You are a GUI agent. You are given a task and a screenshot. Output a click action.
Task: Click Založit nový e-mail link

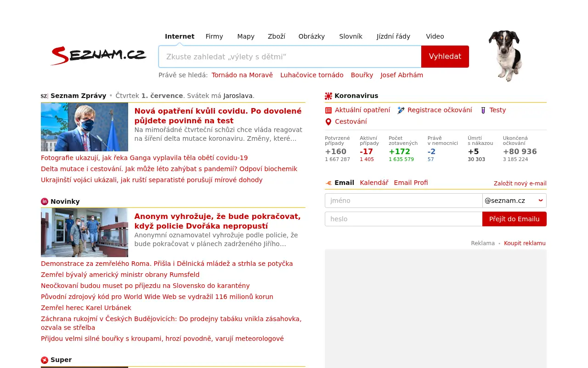point(520,184)
